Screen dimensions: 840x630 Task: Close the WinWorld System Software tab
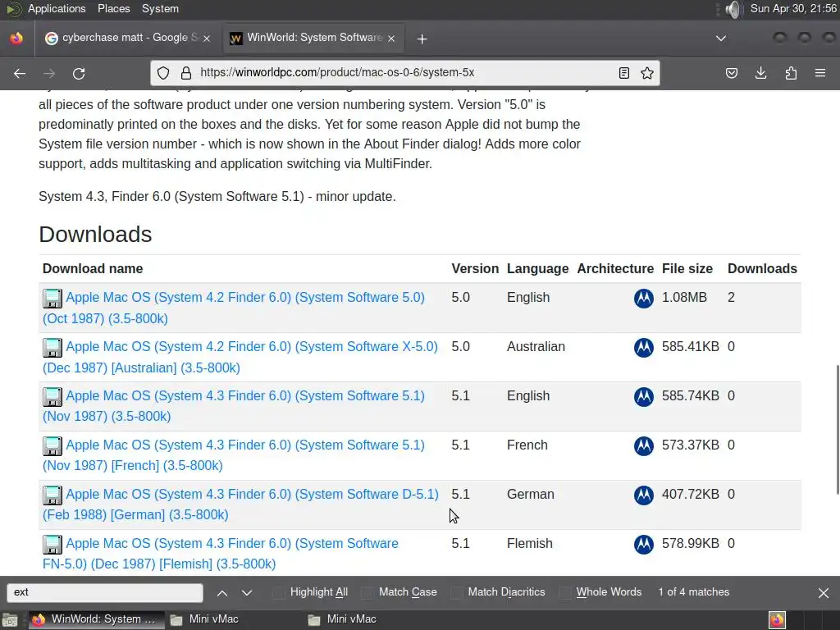point(391,38)
